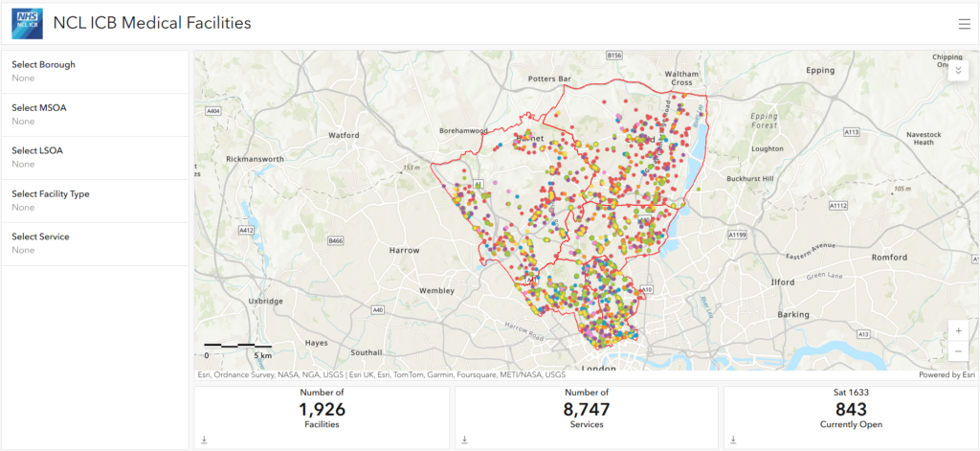980x451 pixels.
Task: Click the A1199 road shield
Action: pyautogui.click(x=739, y=235)
